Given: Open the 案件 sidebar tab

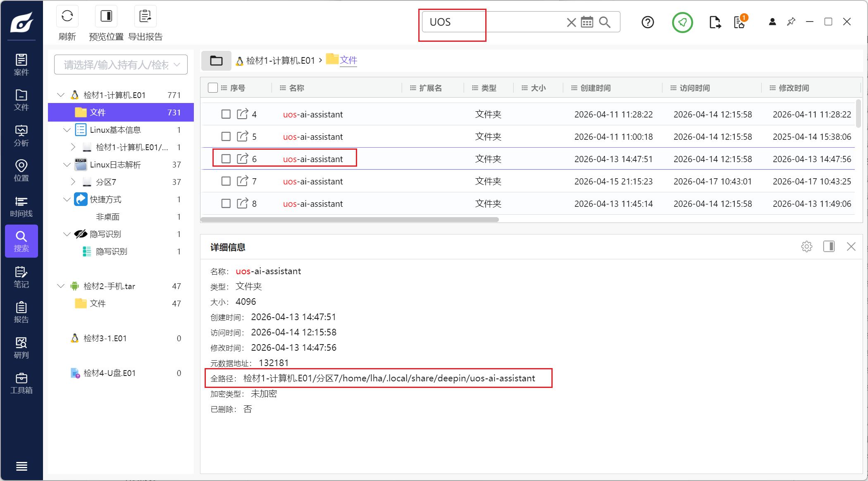Looking at the screenshot, I should [21, 65].
